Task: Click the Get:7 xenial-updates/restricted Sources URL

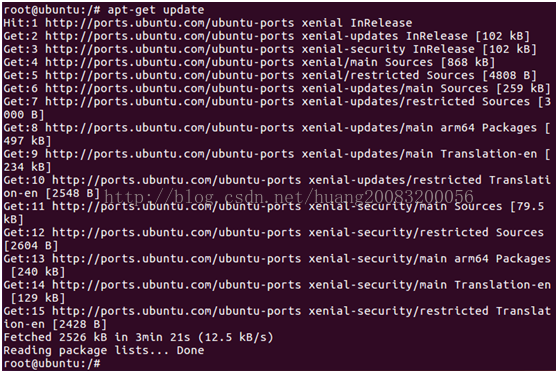Action: [170, 102]
